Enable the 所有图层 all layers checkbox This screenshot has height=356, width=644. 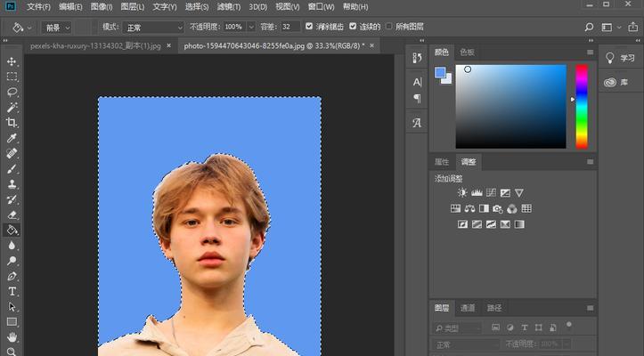click(389, 27)
